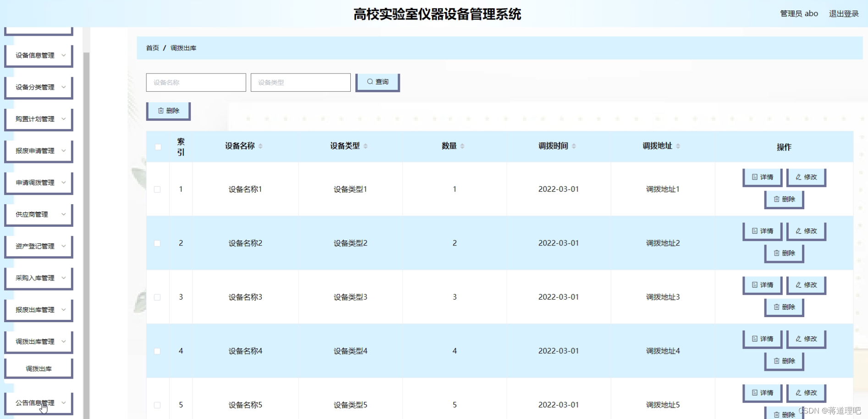Click the trash icon on the 删除 button
This screenshot has width=868, height=419.
point(161,110)
